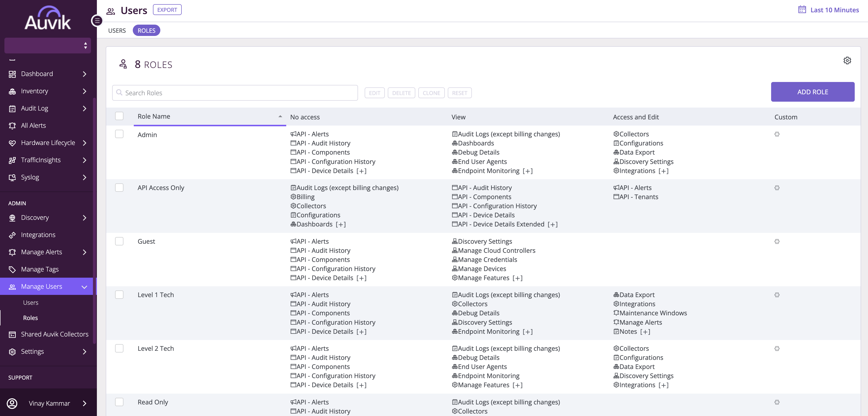Click the All Alerts bell icon
The width and height of the screenshot is (868, 416).
(x=12, y=126)
